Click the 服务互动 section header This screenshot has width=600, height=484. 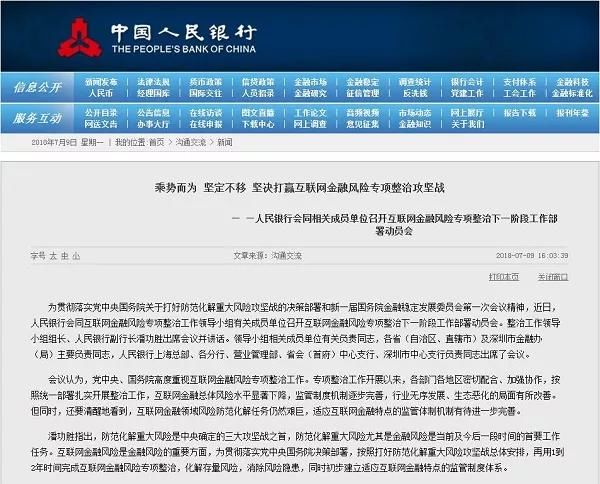(37, 118)
